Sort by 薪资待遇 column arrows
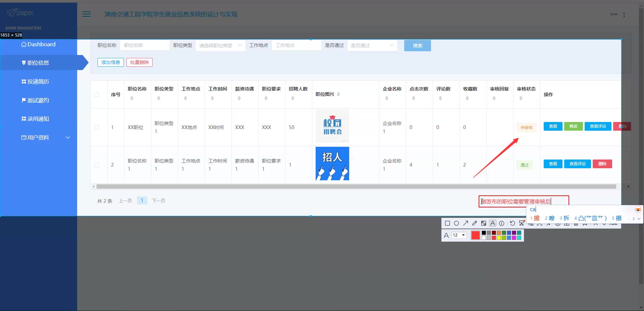 (239, 98)
